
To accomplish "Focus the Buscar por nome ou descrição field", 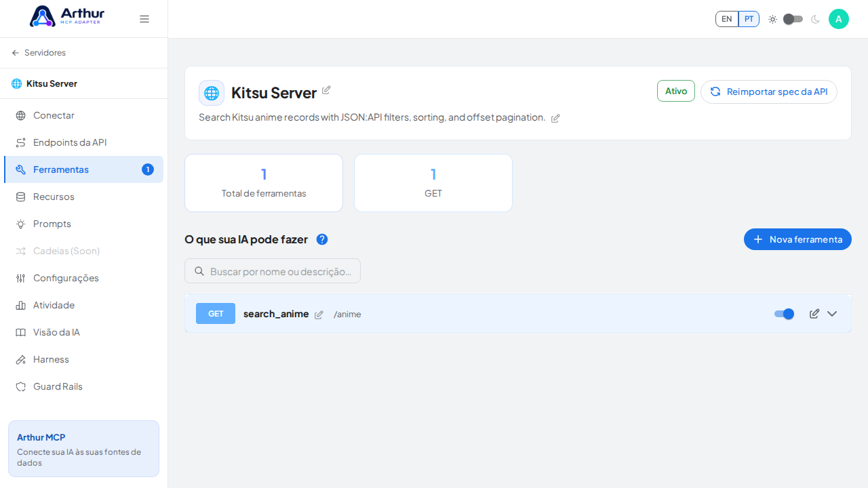I will [x=273, y=271].
